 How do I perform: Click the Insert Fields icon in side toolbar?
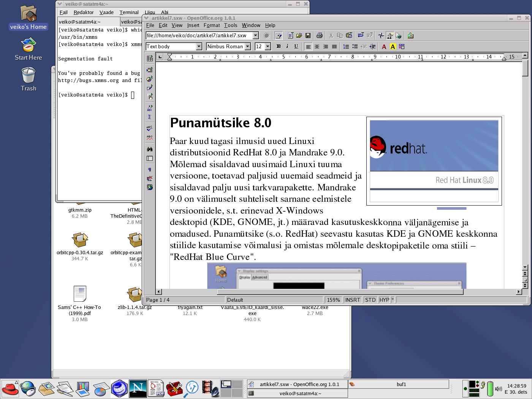(150, 70)
